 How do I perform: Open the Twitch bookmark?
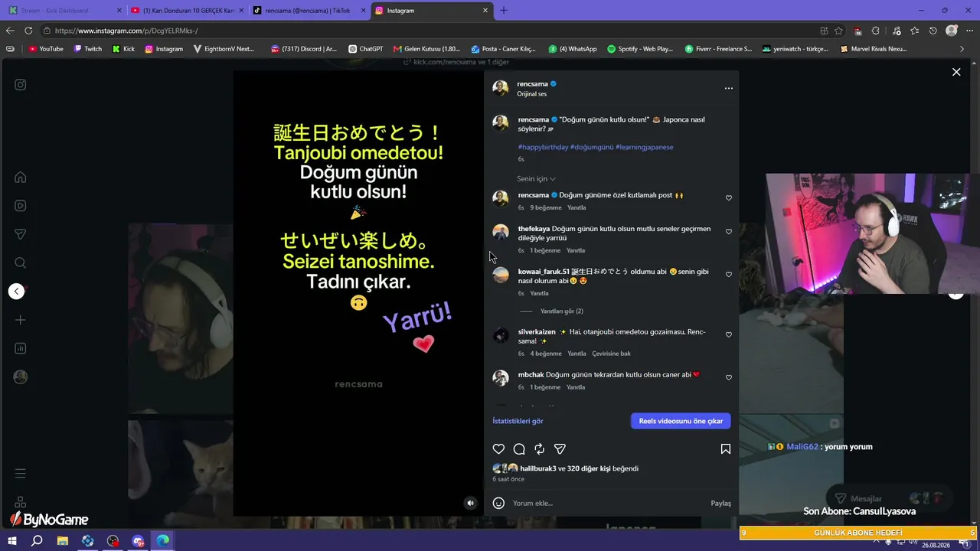point(87,49)
